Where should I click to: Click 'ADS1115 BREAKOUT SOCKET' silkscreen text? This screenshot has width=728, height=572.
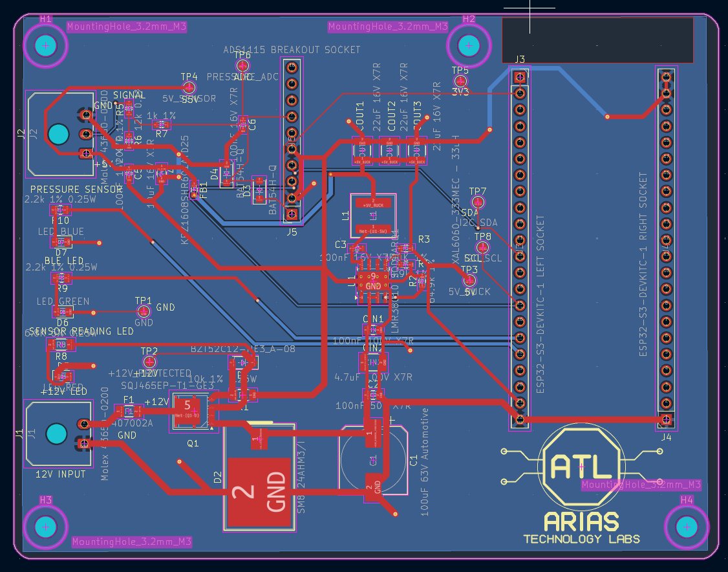click(x=292, y=50)
